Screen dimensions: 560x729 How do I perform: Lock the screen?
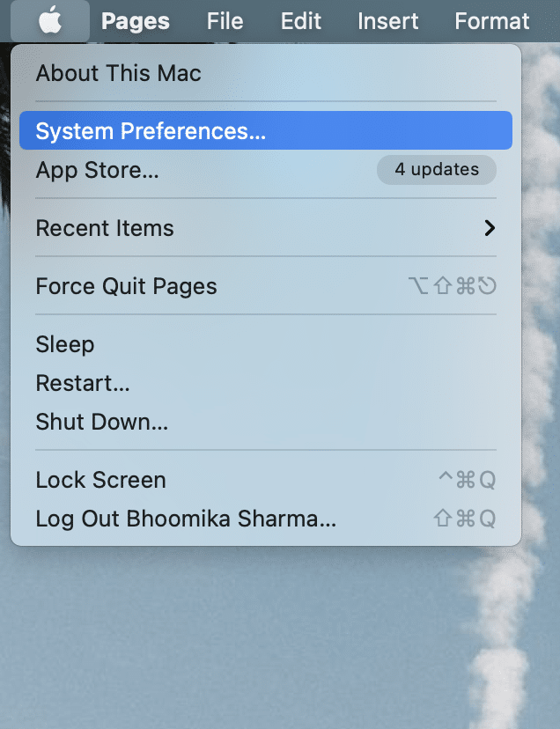click(x=100, y=480)
